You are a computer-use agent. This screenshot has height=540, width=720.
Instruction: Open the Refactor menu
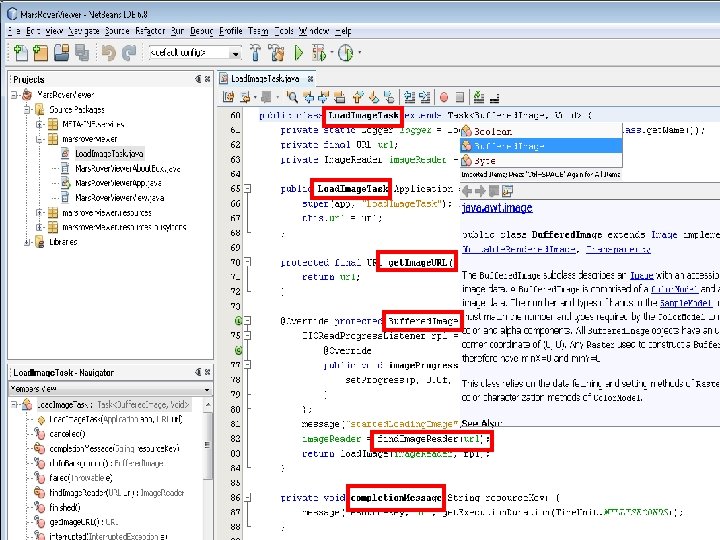150,31
